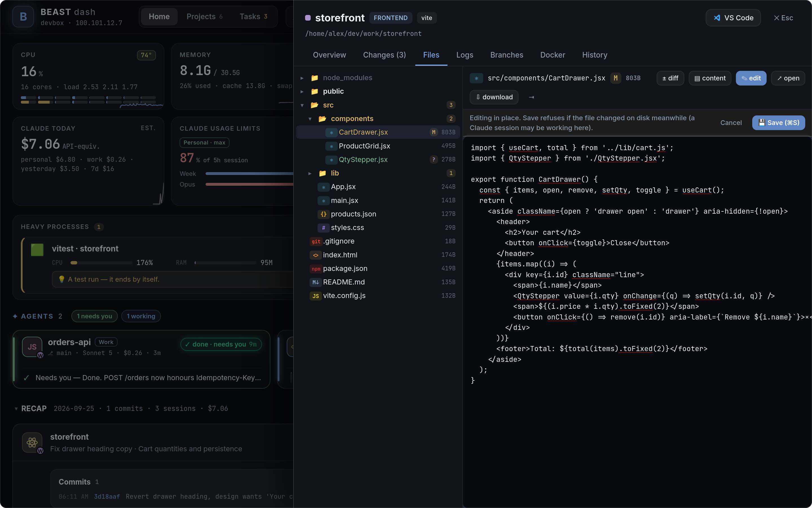
Task: Expand the public folder arrow
Action: [302, 91]
